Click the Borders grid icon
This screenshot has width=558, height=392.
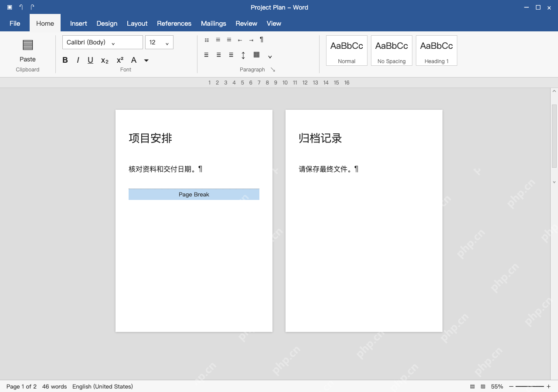tap(256, 55)
